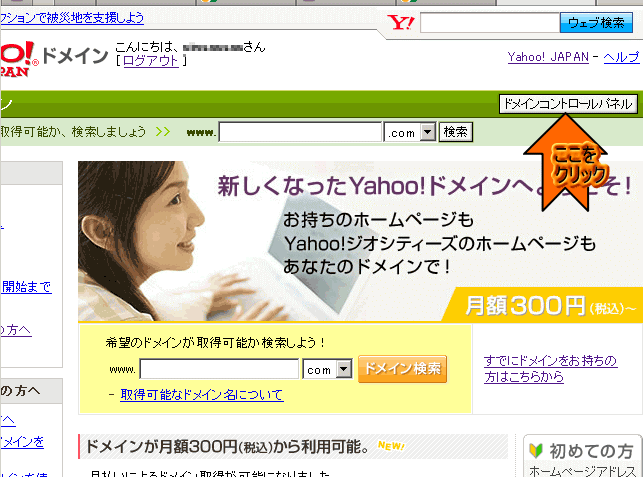Expand the .com dropdown in the green bar
This screenshot has height=477, width=643.
(x=426, y=132)
